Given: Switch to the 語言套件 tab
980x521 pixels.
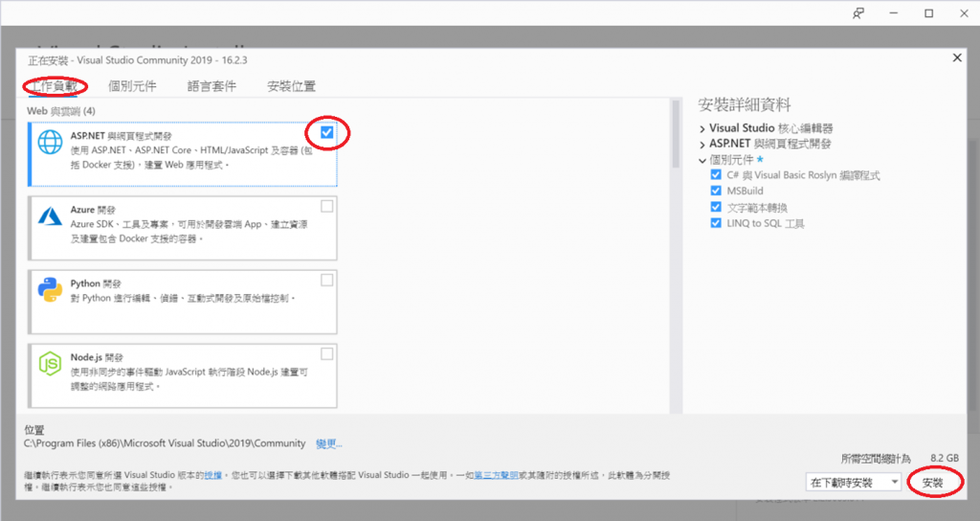Looking at the screenshot, I should click(212, 85).
